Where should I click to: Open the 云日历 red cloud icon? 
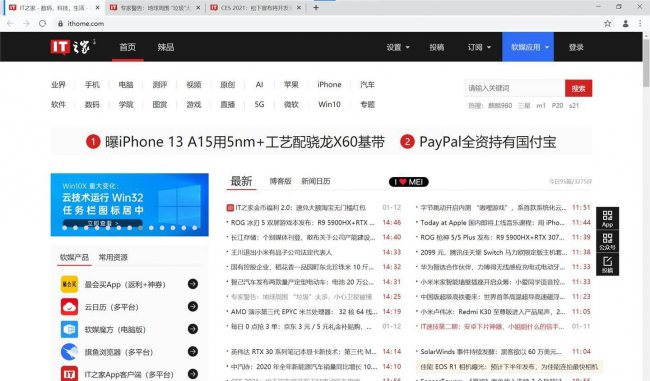click(69, 307)
